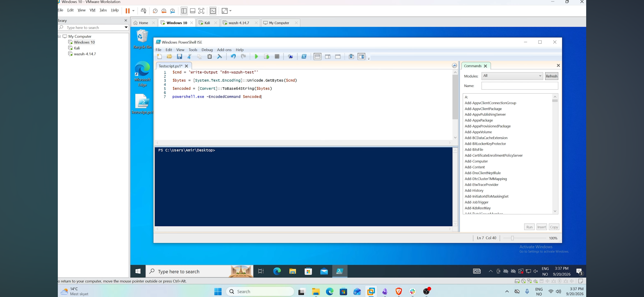Redo the last edit in ISE
The width and height of the screenshot is (644, 297).
[243, 56]
